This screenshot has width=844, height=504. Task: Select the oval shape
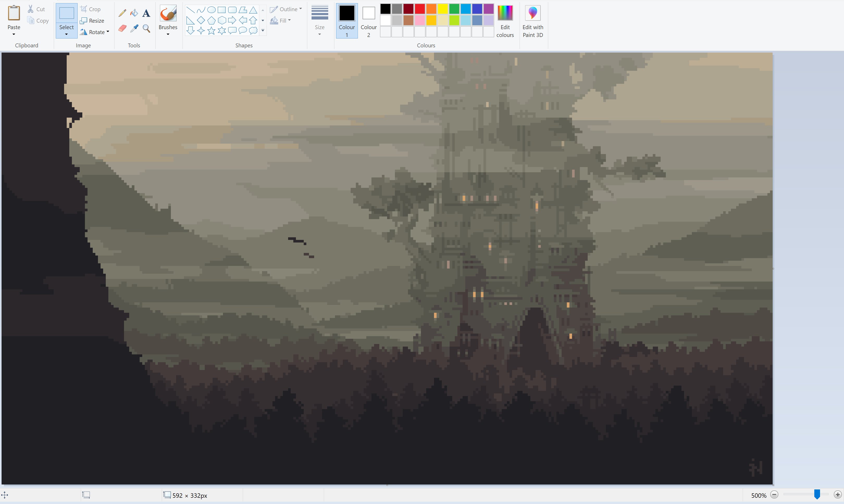pyautogui.click(x=211, y=10)
